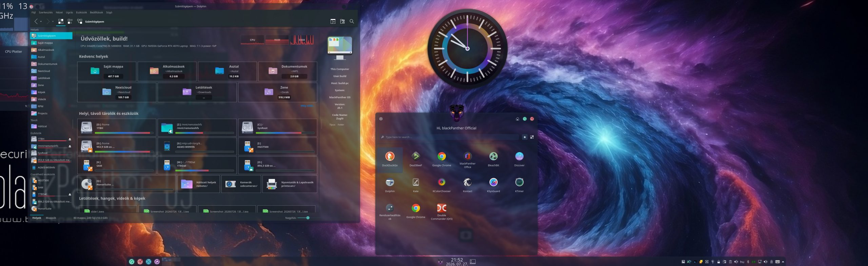
Task: Go back in Dolphin with back arrow
Action: (36, 21)
